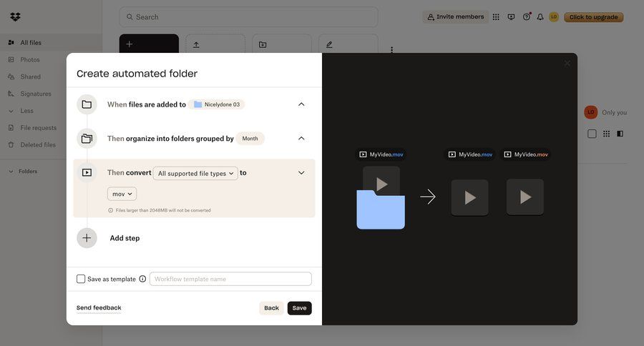Switch to grid view icon
Image resolution: width=644 pixels, height=346 pixels.
[x=606, y=134]
